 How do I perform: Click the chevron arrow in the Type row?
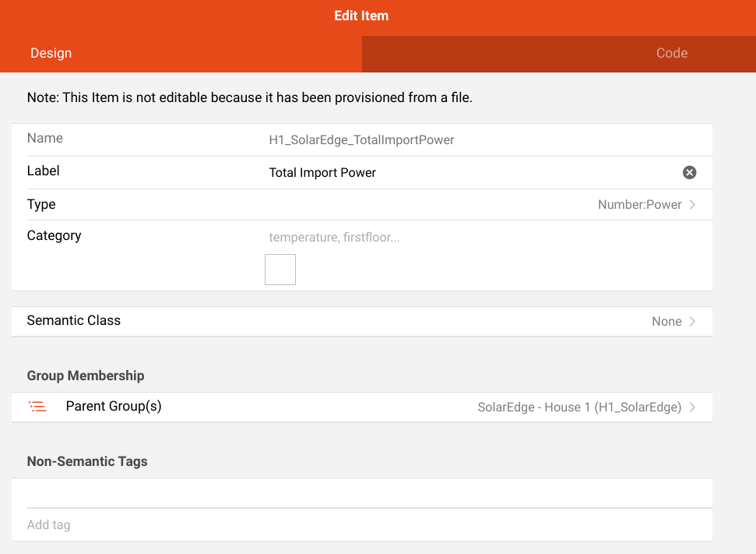(x=693, y=205)
